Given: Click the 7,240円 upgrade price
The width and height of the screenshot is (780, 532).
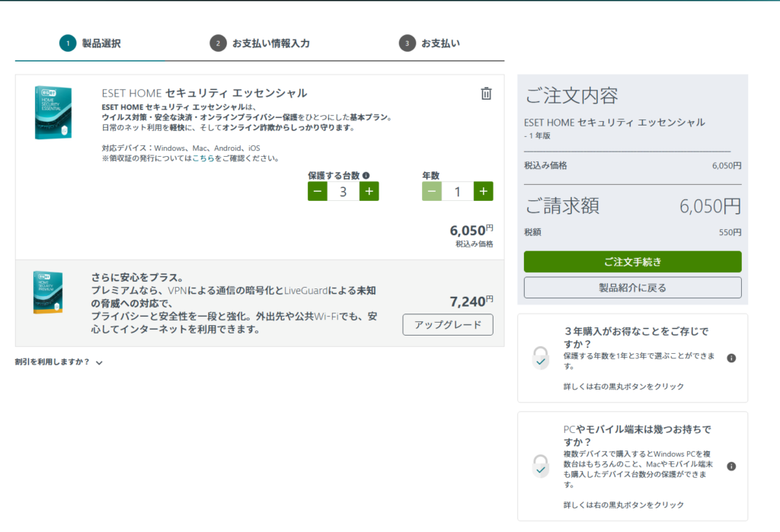Looking at the screenshot, I should 471,301.
